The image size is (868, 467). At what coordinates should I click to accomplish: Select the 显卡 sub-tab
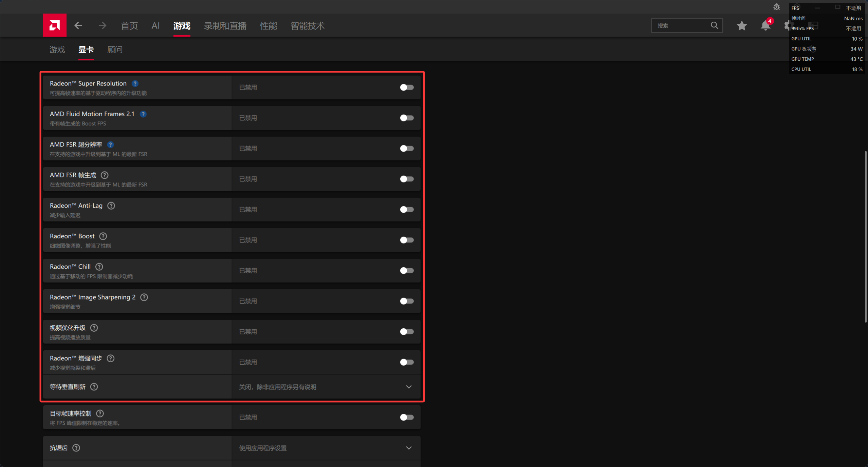pos(86,50)
